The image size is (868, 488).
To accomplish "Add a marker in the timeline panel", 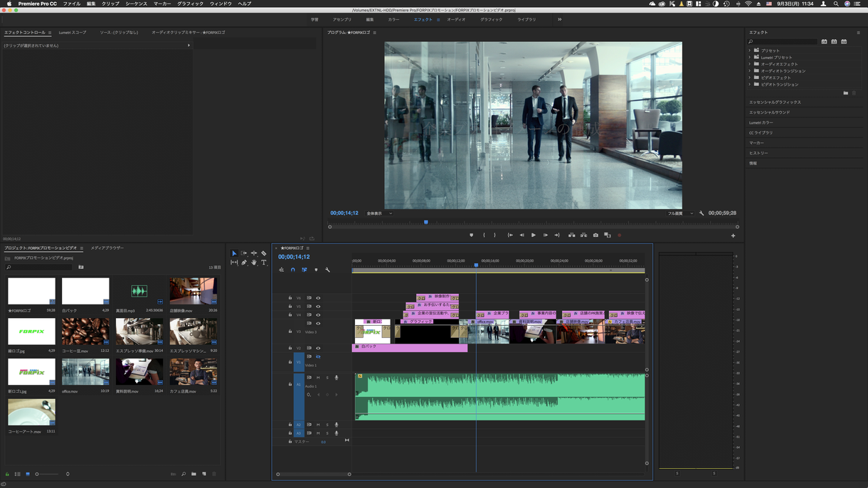I will click(316, 270).
